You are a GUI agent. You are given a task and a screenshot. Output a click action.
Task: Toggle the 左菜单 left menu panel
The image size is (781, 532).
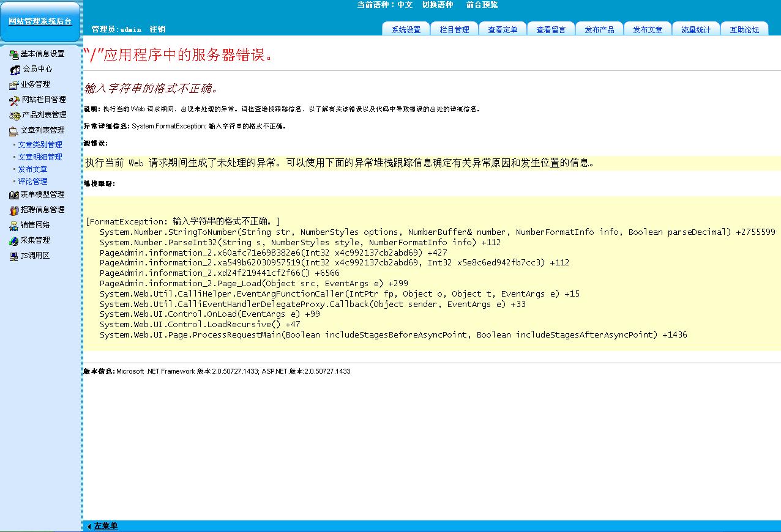(x=105, y=526)
